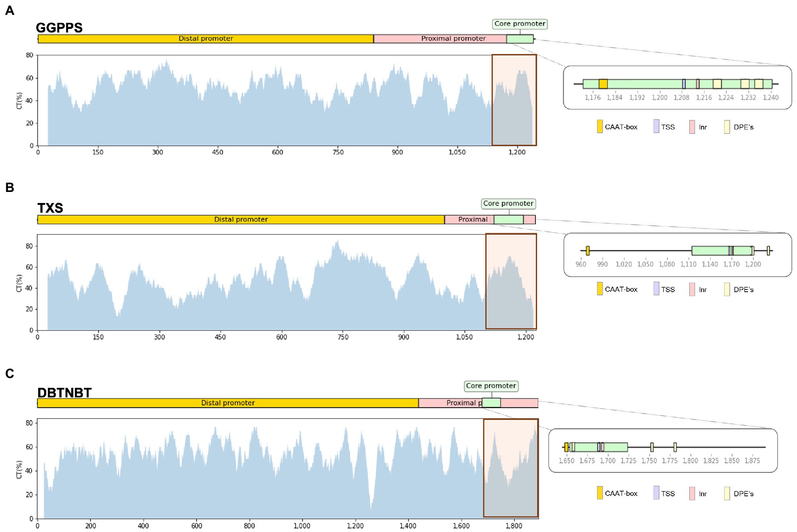Select the TXS Proximal bar segment

click(469, 219)
